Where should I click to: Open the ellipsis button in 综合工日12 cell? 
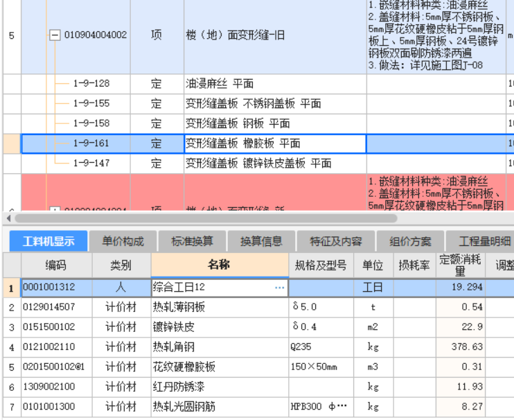click(x=280, y=288)
